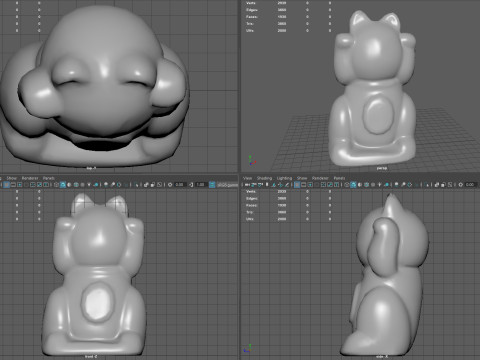This screenshot has width=480, height=360.
Task: Open the Lighting menu in side view panel
Action: (x=284, y=178)
